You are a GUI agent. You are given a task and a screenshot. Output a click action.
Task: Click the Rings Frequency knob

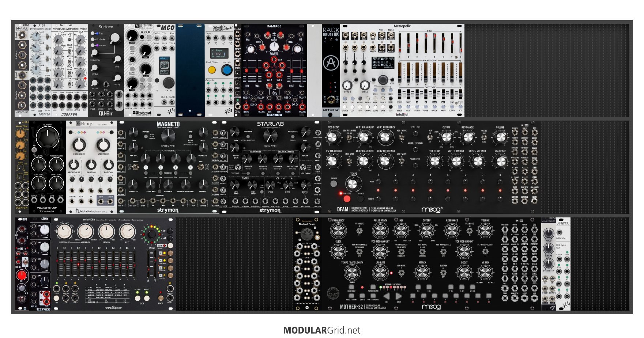(79, 145)
